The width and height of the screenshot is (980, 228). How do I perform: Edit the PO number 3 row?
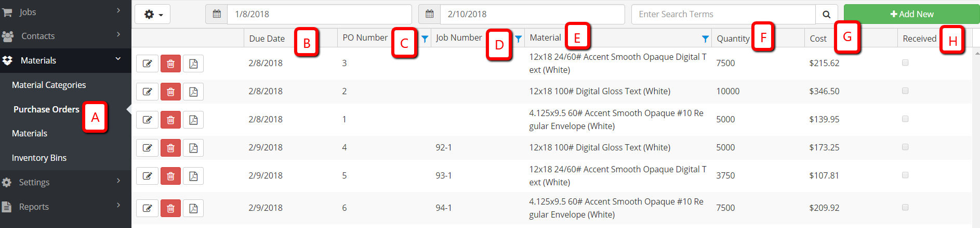click(x=147, y=64)
